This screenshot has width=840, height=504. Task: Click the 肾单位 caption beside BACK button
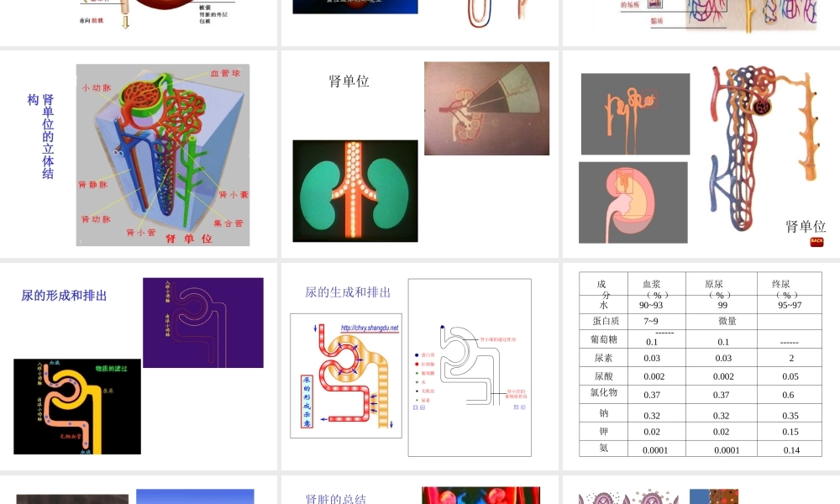(806, 227)
